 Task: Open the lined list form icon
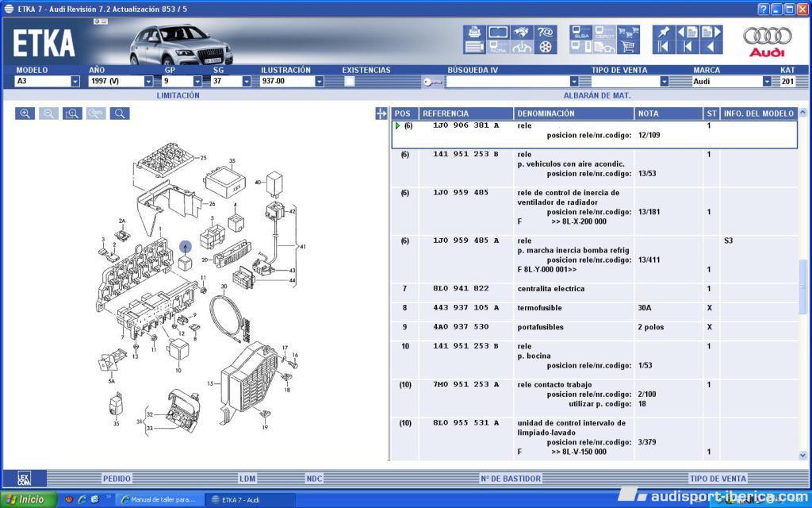click(x=474, y=47)
